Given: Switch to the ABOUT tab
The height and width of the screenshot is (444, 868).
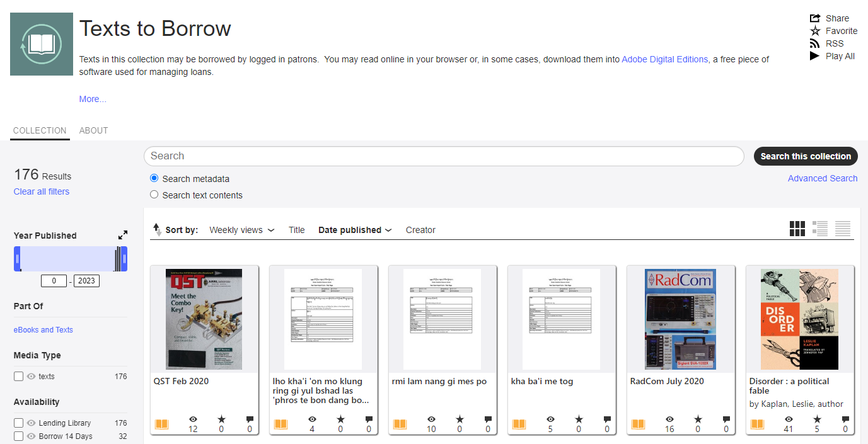Looking at the screenshot, I should click(x=93, y=130).
